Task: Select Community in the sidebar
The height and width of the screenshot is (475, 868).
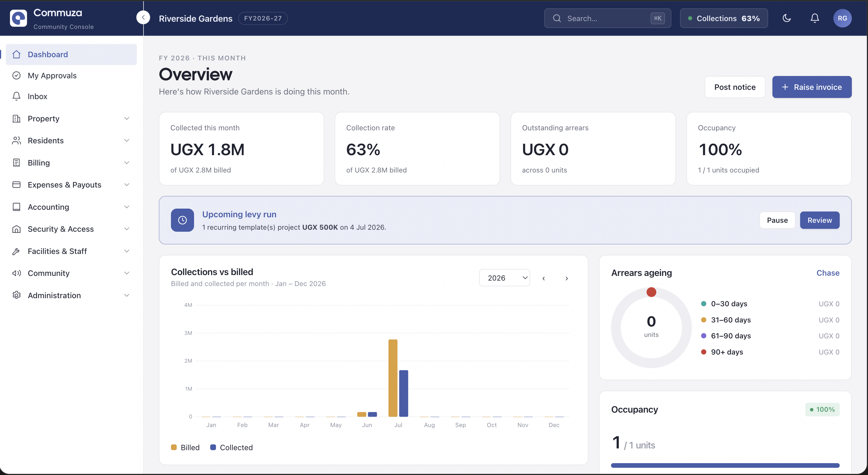Action: tap(71, 273)
